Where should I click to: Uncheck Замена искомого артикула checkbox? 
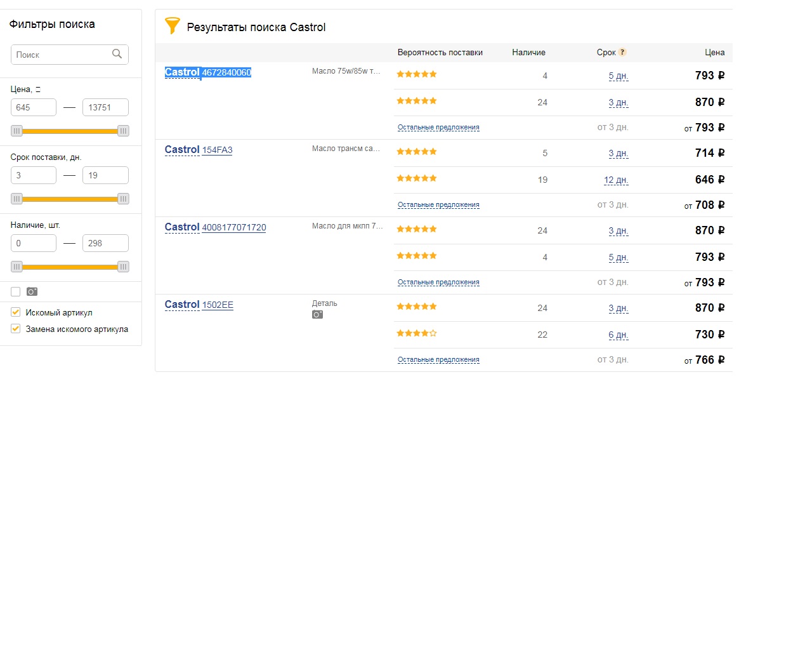tap(15, 329)
